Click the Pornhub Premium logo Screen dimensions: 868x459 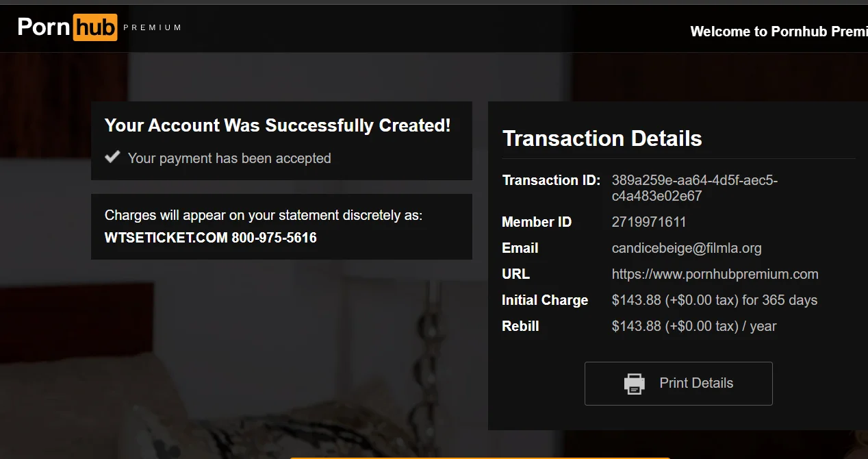[99, 27]
